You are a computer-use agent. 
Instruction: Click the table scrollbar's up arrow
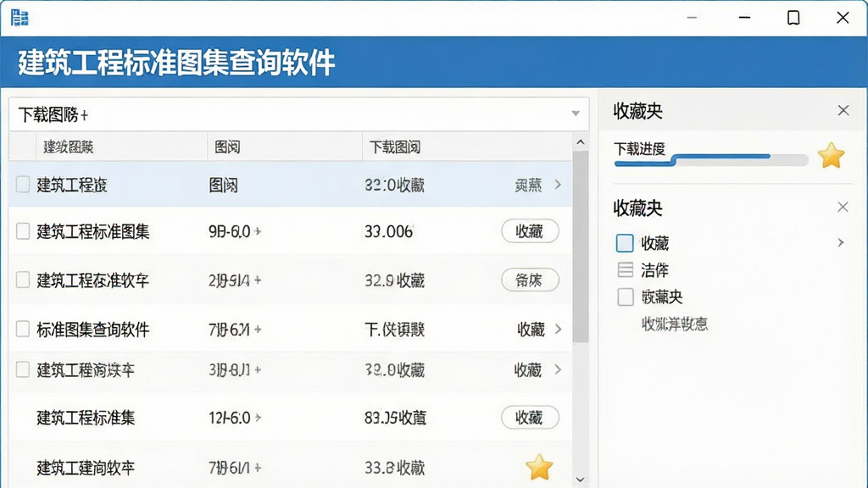click(x=580, y=142)
